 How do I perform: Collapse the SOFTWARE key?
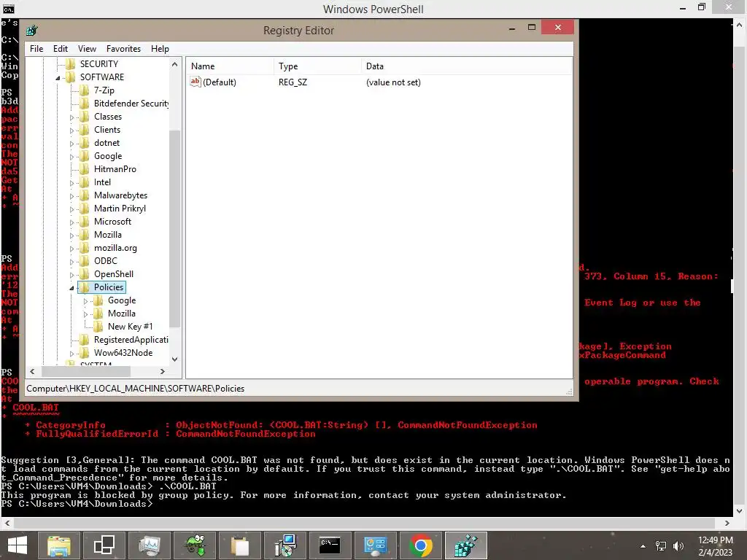58,77
